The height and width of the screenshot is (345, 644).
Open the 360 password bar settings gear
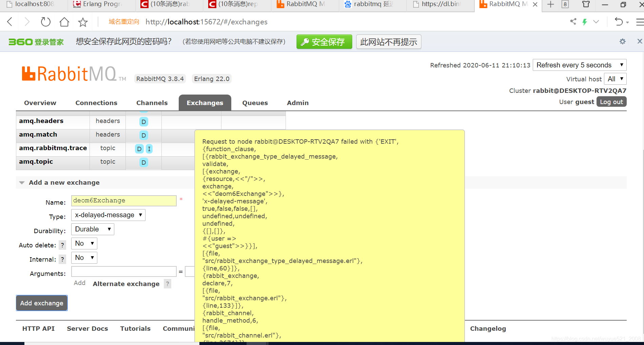tap(622, 41)
